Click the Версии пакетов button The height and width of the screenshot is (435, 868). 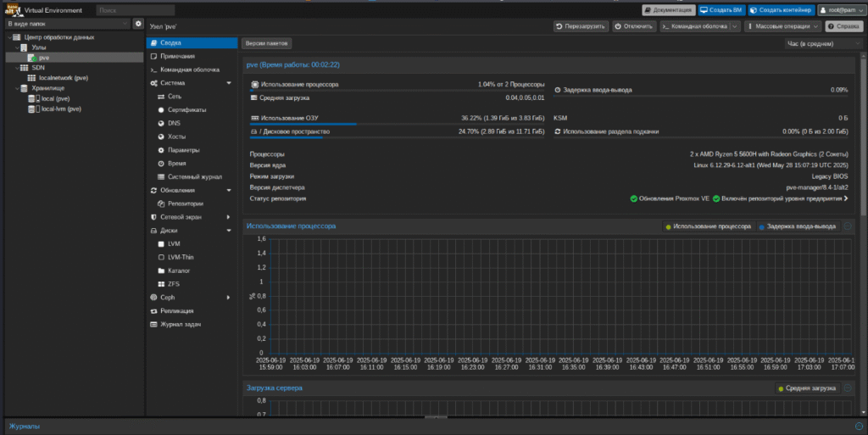(x=266, y=42)
